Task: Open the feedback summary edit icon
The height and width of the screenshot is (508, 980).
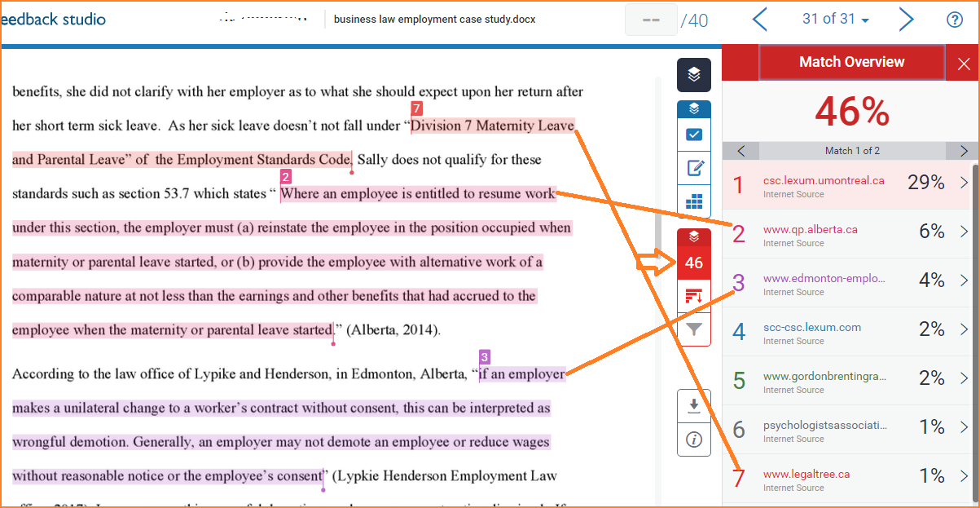Action: click(694, 169)
